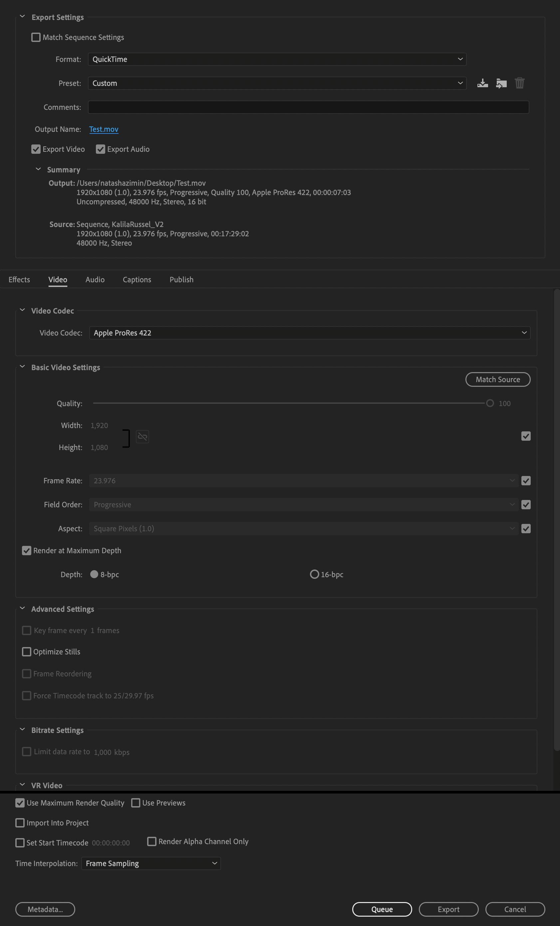Switch to the Publish tab
The image size is (560, 926).
pyautogui.click(x=181, y=280)
